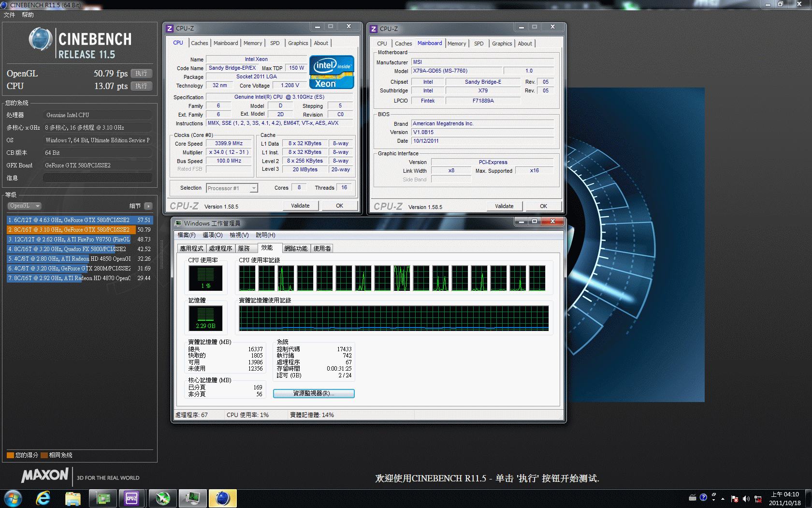Image resolution: width=812 pixels, height=508 pixels.
Task: Open 檔案(F) menu in Task Manager
Action: click(x=187, y=235)
